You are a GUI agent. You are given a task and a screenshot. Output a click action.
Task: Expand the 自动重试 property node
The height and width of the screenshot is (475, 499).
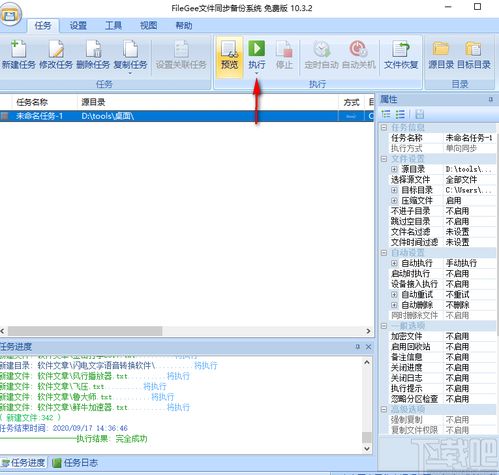(x=394, y=294)
